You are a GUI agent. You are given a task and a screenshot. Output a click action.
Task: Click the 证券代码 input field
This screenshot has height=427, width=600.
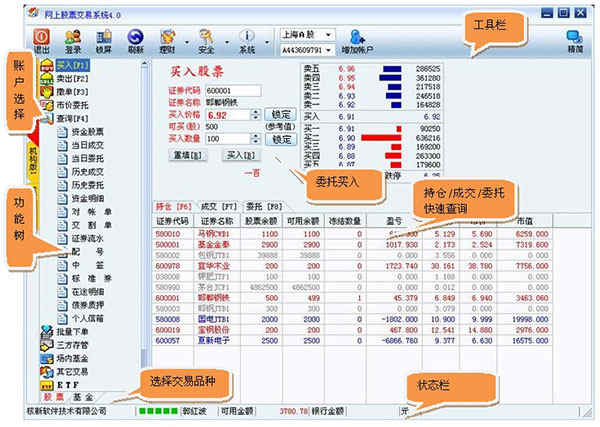[x=233, y=91]
